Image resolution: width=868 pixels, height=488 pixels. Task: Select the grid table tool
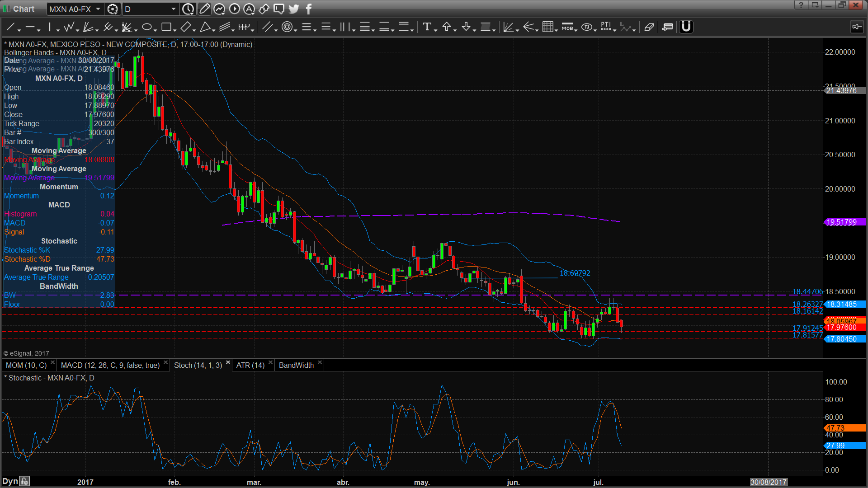pyautogui.click(x=548, y=27)
